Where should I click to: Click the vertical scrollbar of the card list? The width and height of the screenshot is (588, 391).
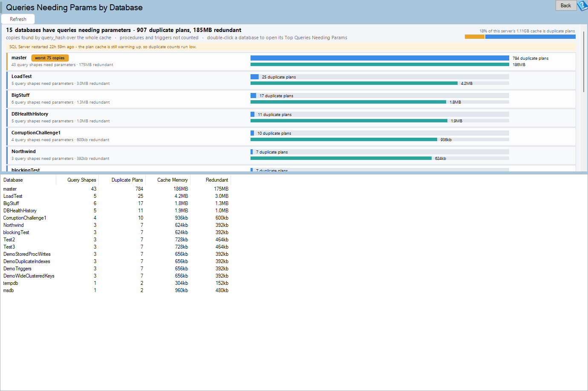(x=584, y=62)
